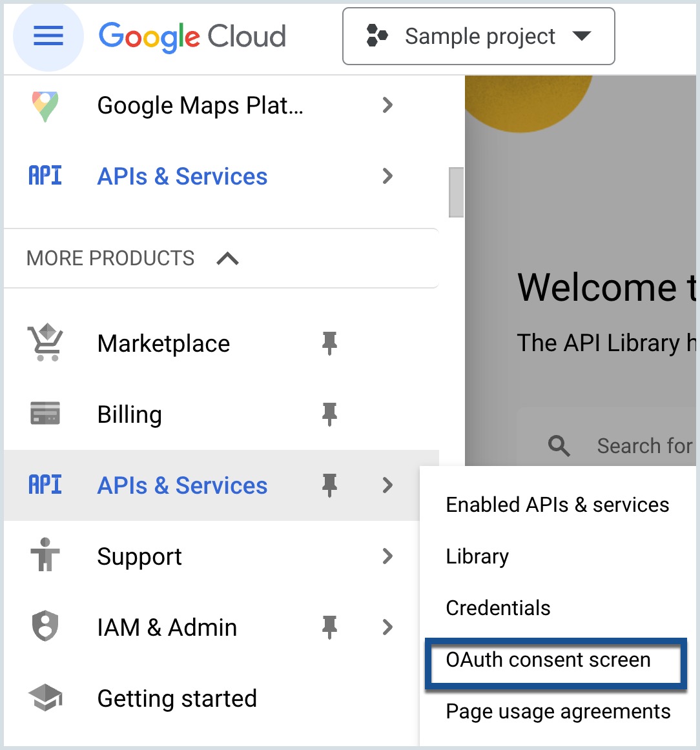Click the Google Maps Platform pin icon
The width and height of the screenshot is (700, 750).
click(45, 106)
